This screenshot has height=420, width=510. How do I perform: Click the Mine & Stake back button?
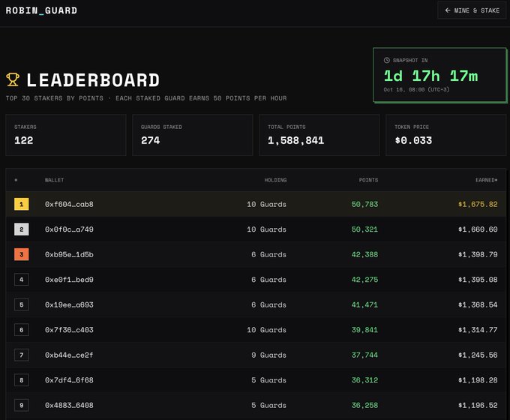(x=472, y=10)
